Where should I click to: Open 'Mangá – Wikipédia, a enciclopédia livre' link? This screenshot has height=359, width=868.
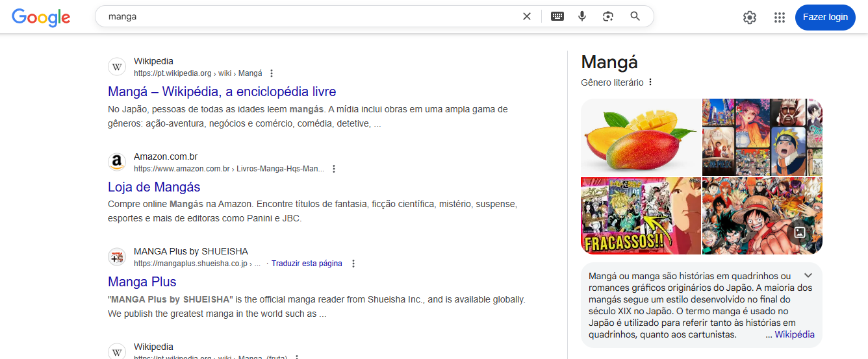tap(222, 92)
